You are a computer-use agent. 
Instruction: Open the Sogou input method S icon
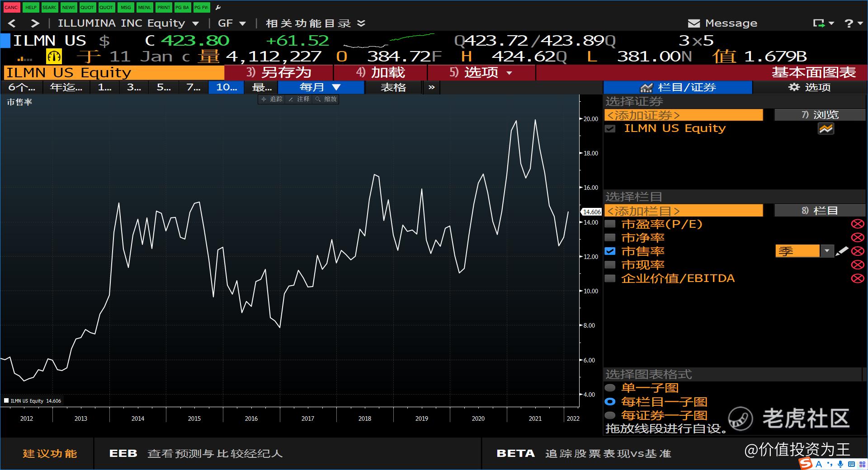tap(806, 463)
